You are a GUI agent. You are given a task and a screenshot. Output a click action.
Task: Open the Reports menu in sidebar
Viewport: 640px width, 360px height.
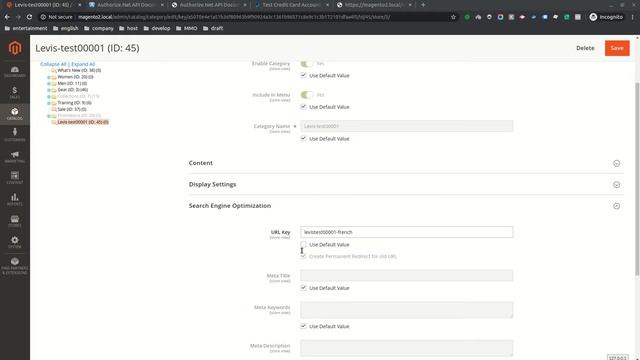point(15,199)
